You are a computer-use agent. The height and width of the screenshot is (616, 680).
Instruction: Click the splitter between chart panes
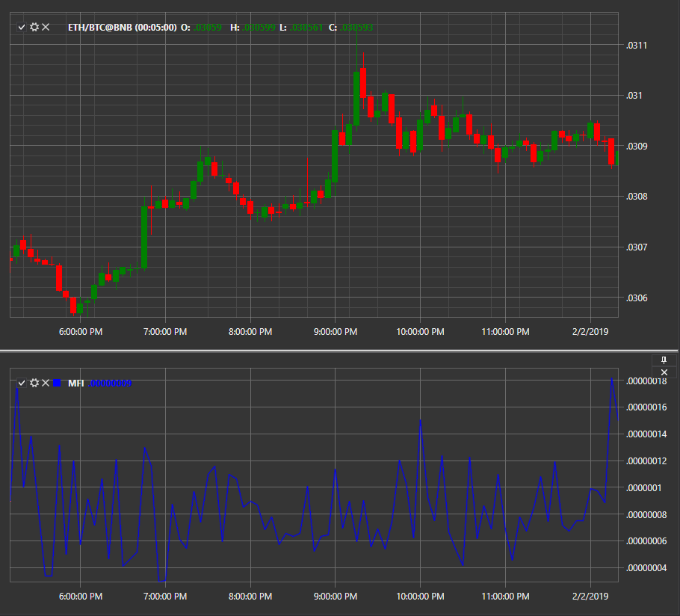click(339, 350)
